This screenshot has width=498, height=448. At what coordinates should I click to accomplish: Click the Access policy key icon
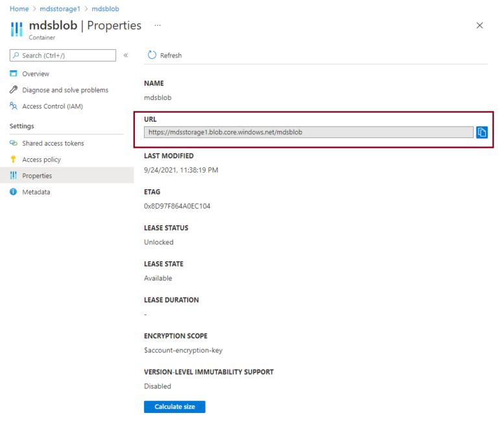[x=14, y=159]
